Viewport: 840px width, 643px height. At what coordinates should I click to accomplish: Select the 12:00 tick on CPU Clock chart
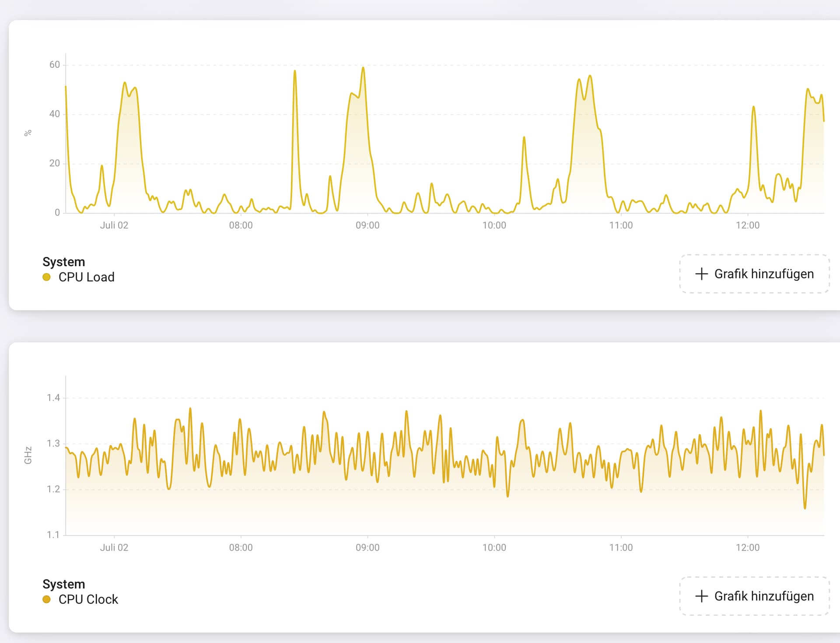pos(747,547)
